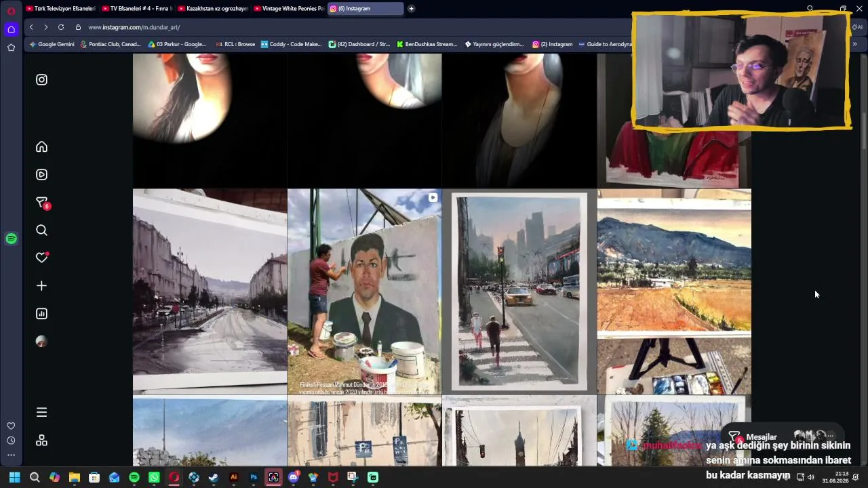Open Opera sidebar bookmarks star icon

coord(11,47)
